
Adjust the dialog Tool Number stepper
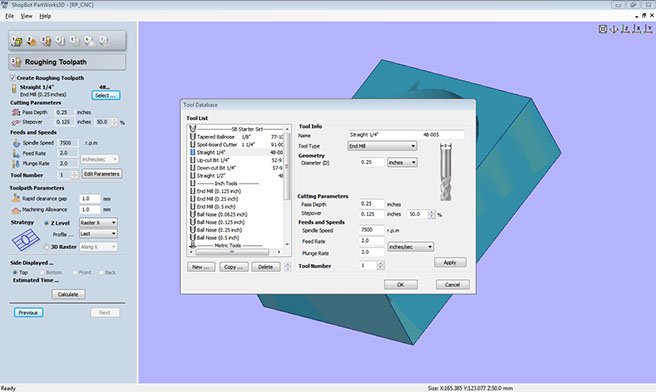[380, 265]
